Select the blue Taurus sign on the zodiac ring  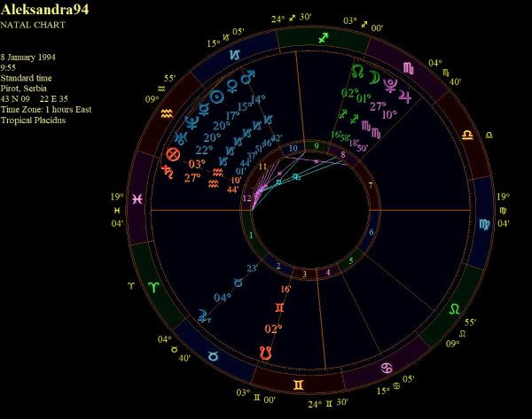[x=213, y=355]
